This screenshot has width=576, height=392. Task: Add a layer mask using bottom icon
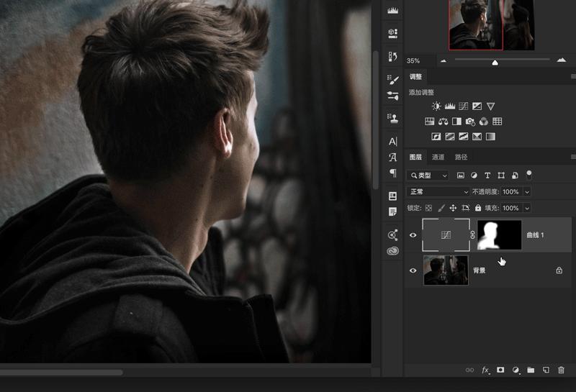500,370
